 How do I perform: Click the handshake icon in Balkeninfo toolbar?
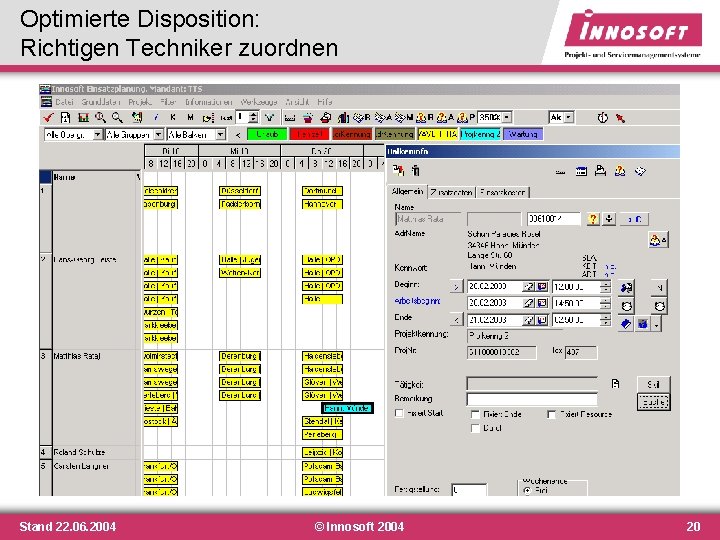(641, 171)
